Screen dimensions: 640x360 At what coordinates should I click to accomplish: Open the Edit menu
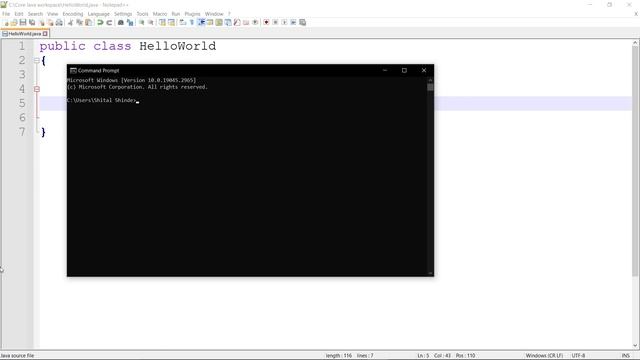[x=19, y=14]
